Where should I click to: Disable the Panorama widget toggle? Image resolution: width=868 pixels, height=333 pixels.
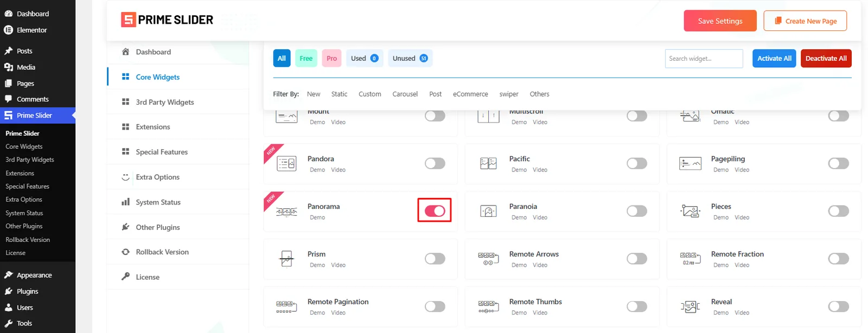[x=435, y=211]
